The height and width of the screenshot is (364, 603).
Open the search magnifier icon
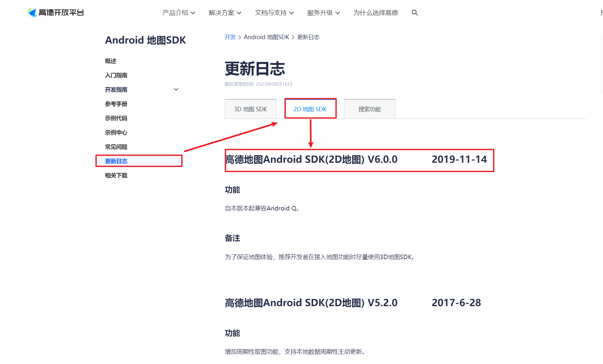[415, 13]
